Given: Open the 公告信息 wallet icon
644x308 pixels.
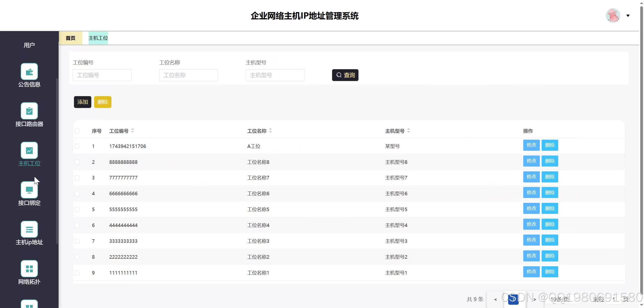Looking at the screenshot, I should click(x=29, y=72).
